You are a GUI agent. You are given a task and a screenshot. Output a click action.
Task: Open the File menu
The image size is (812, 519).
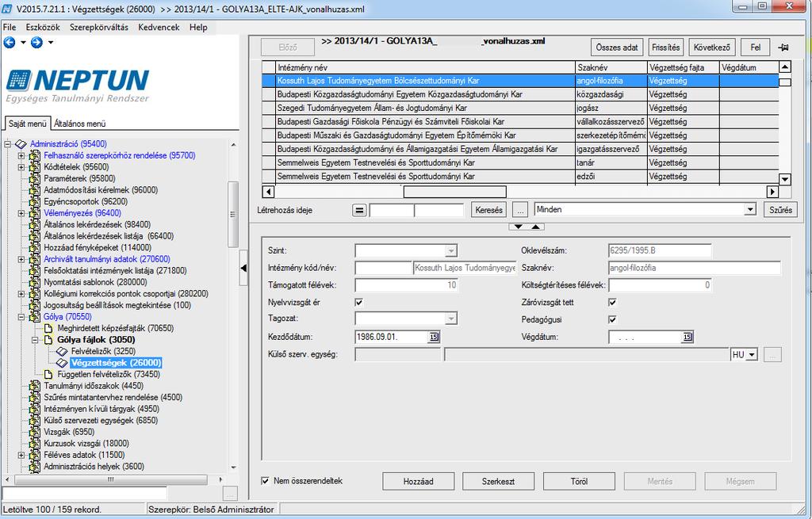[10, 28]
